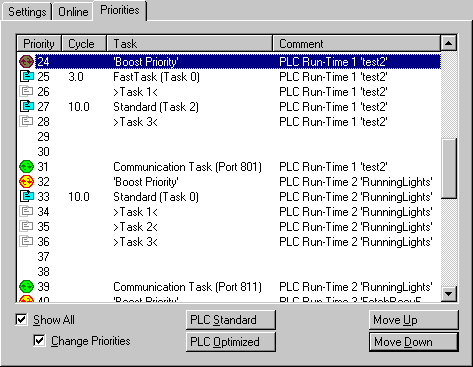Select the empty priority 30 row
The height and width of the screenshot is (367, 473).
point(229,152)
